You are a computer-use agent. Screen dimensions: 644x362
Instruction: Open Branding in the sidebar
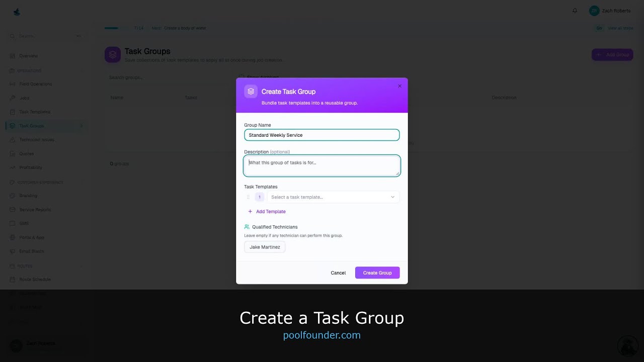point(28,196)
